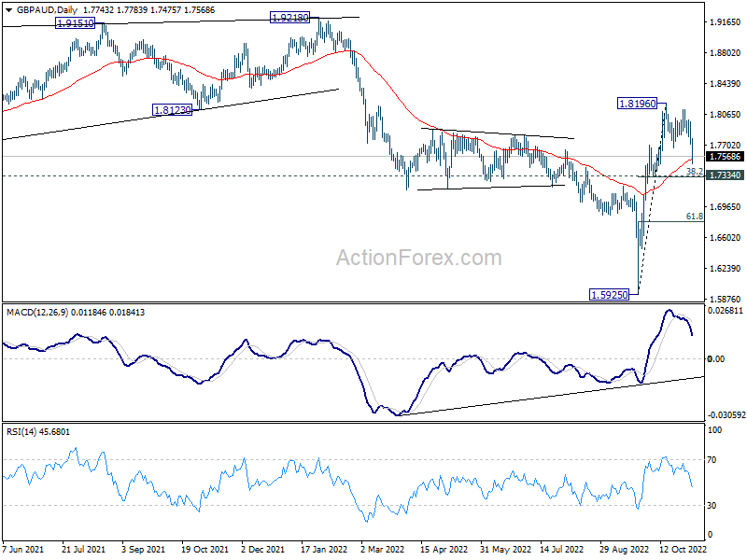Click the 15 Apr 2022 date label
747x560 pixels.
(444, 549)
